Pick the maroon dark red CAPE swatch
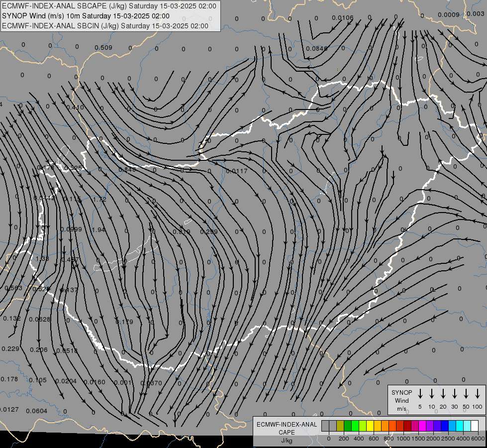The width and height of the screenshot is (487, 448). point(407,426)
